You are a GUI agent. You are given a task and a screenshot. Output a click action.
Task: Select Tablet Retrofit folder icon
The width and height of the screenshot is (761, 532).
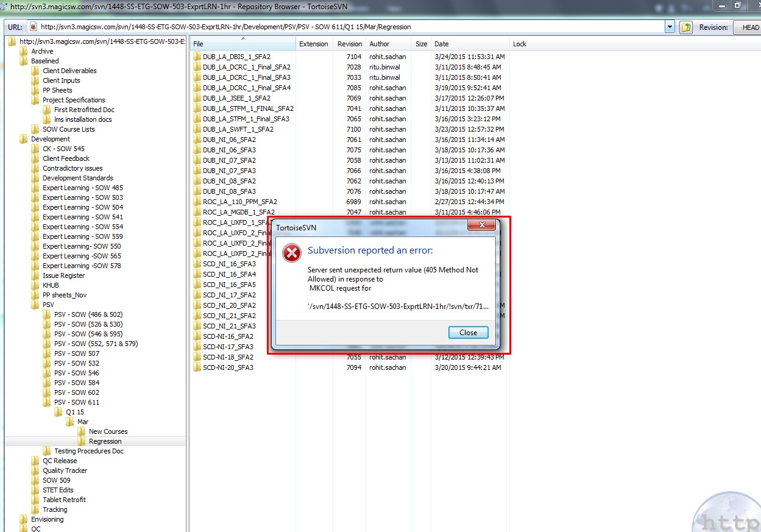[x=35, y=500]
